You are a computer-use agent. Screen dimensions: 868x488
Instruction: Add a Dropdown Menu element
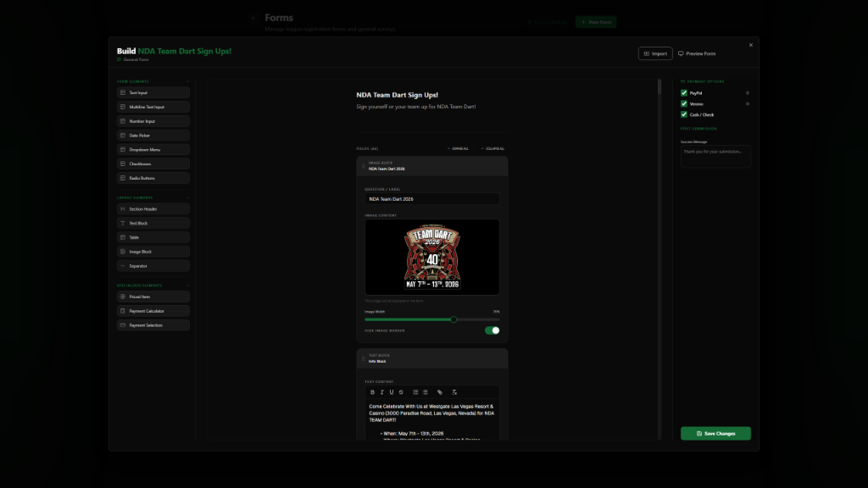pyautogui.click(x=153, y=149)
